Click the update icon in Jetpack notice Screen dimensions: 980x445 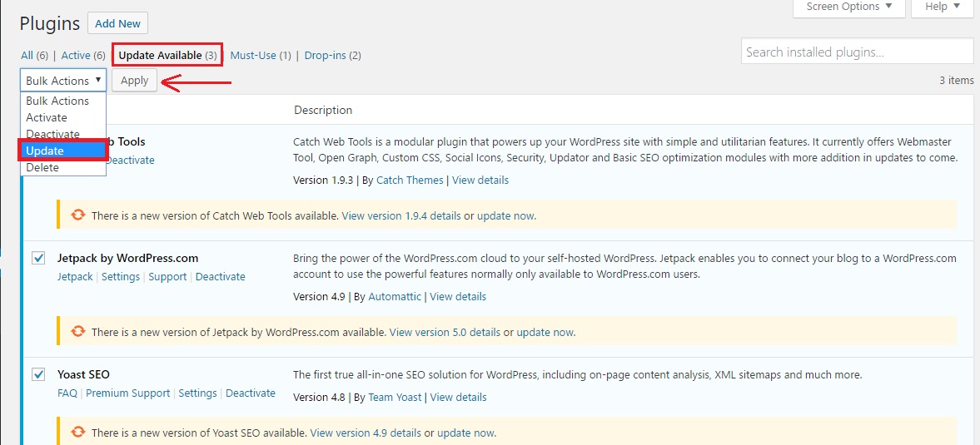[77, 331]
